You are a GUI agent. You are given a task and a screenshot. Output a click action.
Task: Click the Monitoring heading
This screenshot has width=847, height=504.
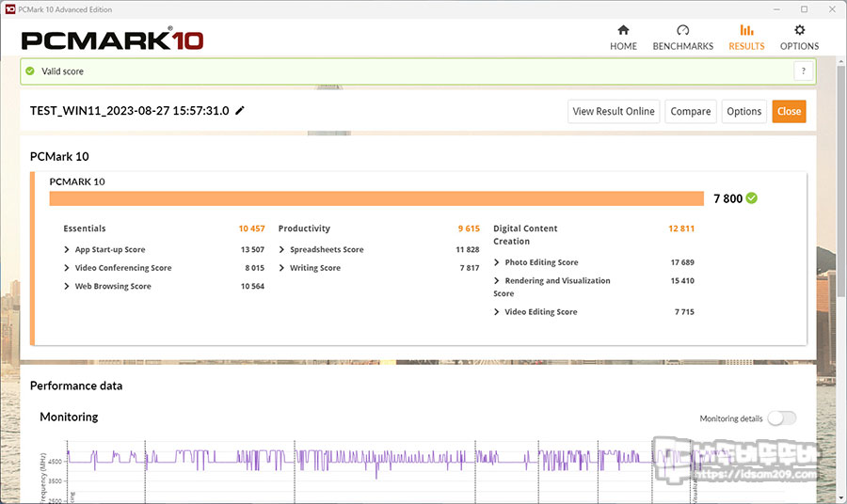click(69, 417)
